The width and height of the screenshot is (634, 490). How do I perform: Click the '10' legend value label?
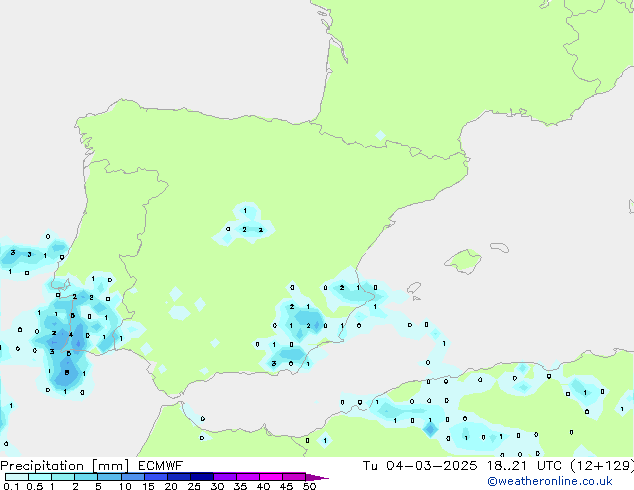click(125, 486)
